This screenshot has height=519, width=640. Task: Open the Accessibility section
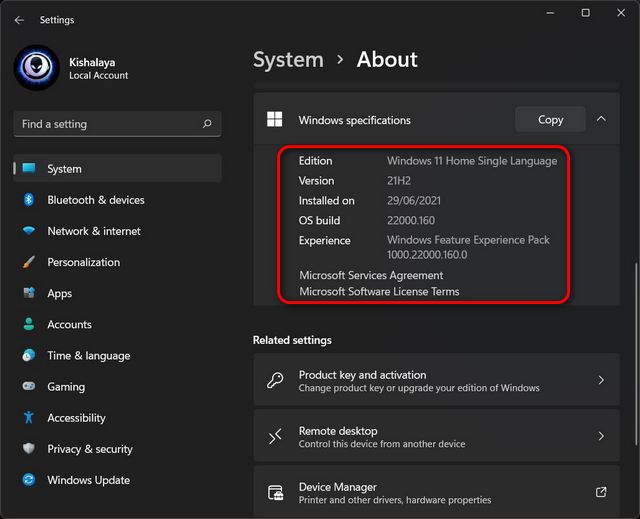click(118, 417)
